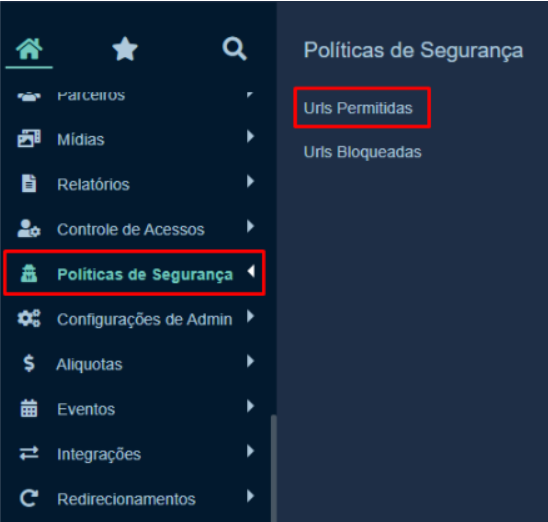The image size is (548, 522).
Task: Select the Controle de Acessos user-gear icon
Action: click(x=29, y=229)
